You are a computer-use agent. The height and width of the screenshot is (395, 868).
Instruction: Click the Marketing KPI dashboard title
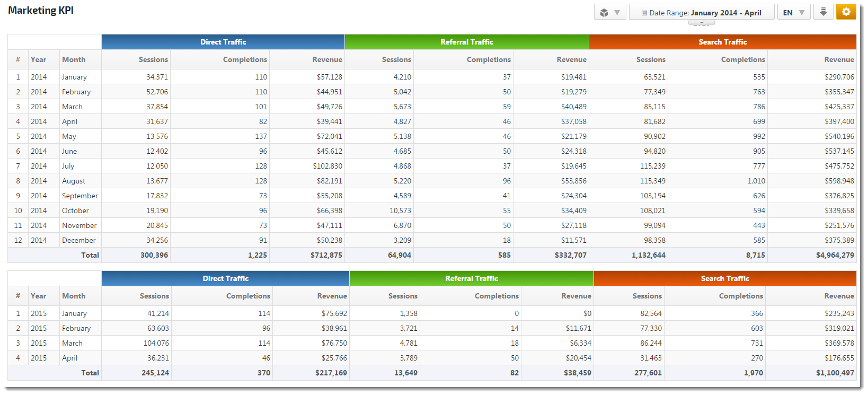coord(41,10)
